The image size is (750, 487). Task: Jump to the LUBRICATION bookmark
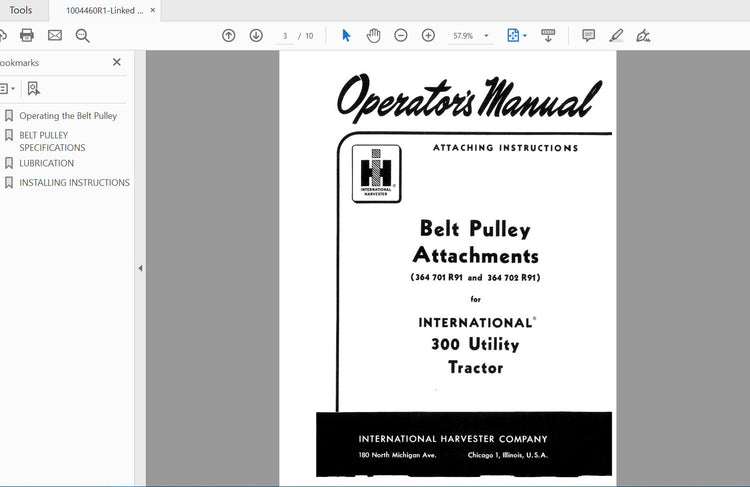[46, 163]
